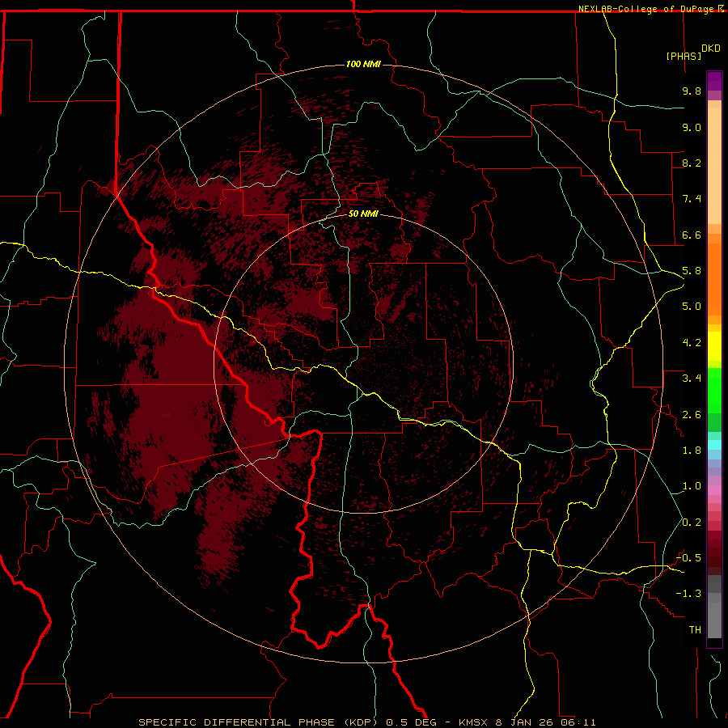Click the -0.5 scale value
Screen dimensions: 728x728
(x=688, y=558)
